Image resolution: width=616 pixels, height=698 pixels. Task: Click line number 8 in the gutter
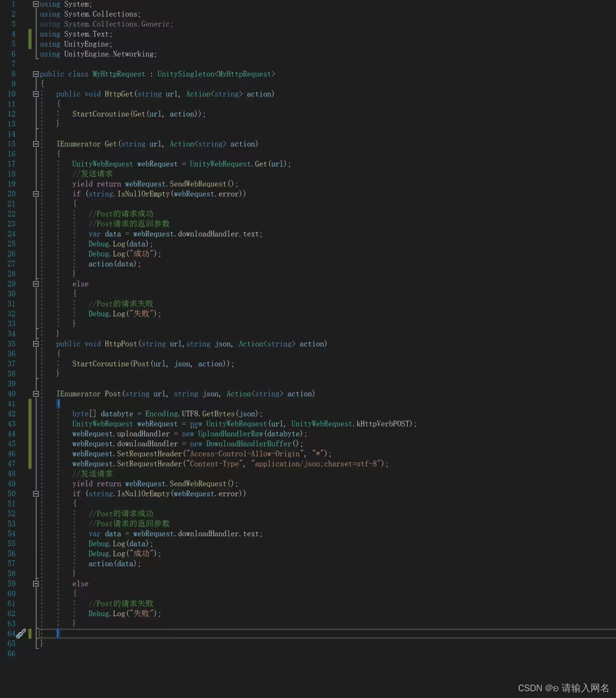point(13,74)
